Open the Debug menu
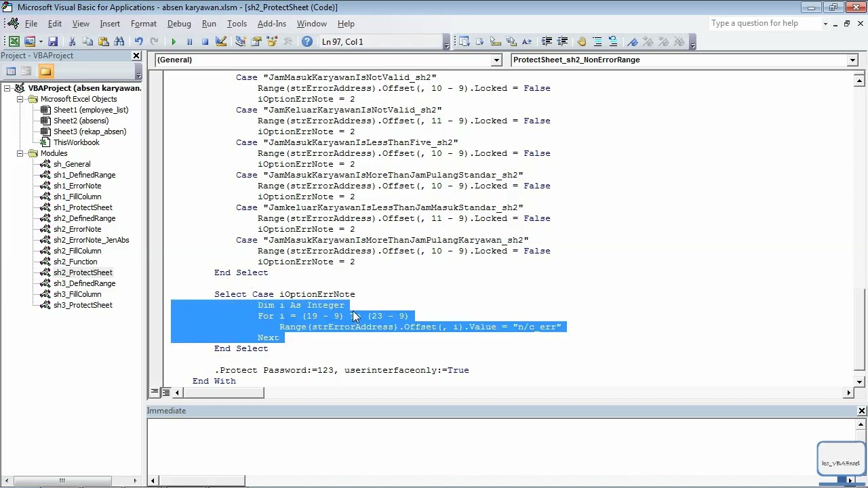The image size is (868, 488). [179, 24]
